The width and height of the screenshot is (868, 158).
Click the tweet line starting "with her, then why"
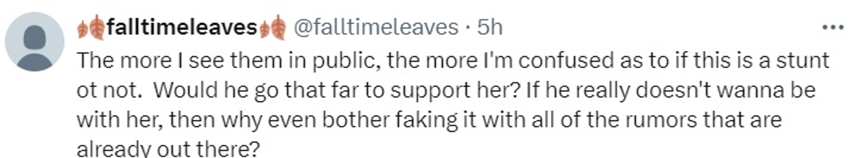429,120
